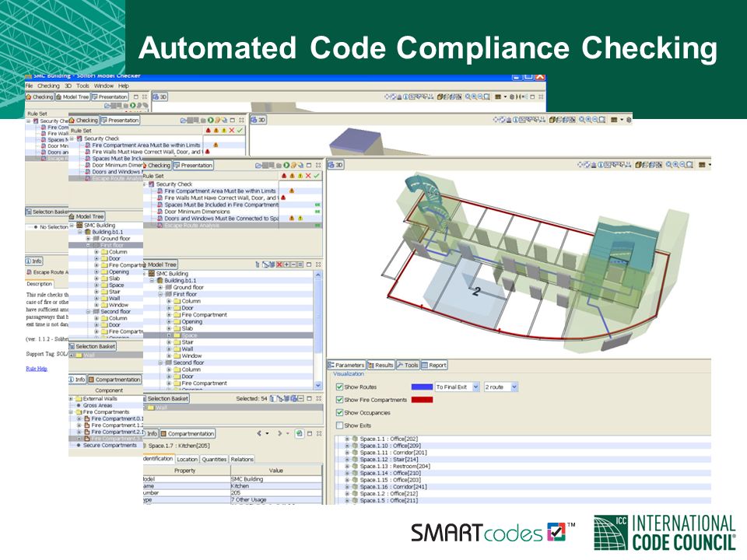Click the globe icon beside Space.1.1 : Office[202]

coord(355,439)
